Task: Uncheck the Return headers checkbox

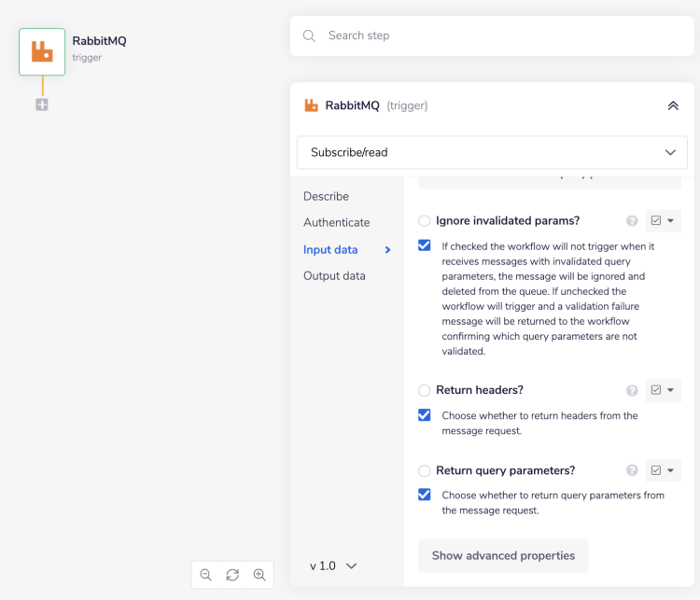Action: click(x=425, y=415)
